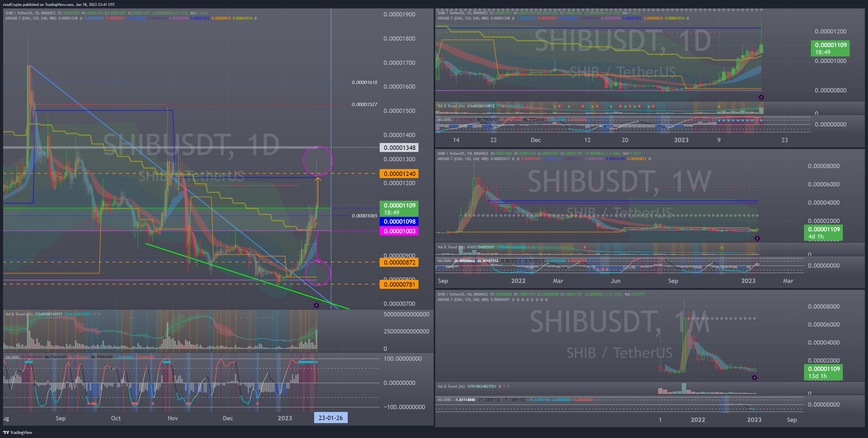Click the TradingView logo at bottom-left
Screen dimensions: 868x438
tap(17, 432)
